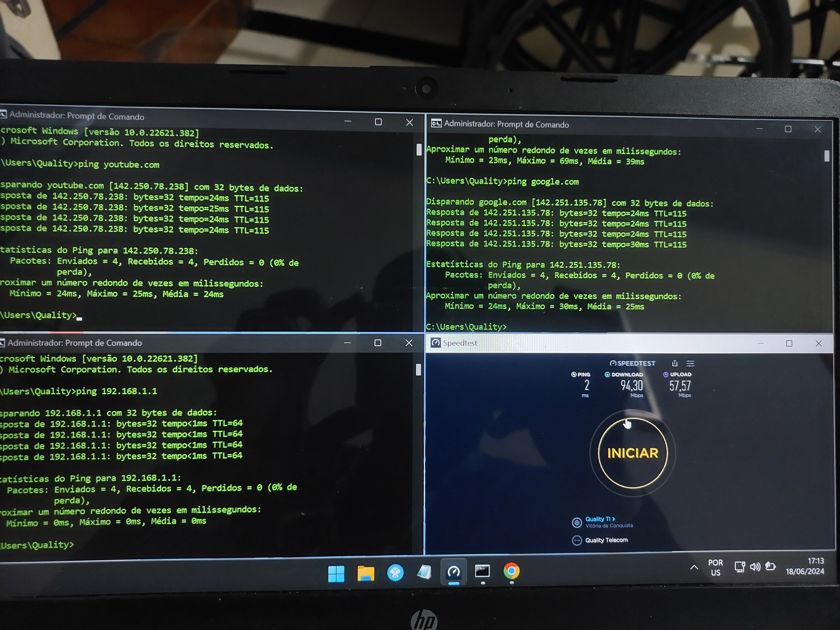Click the DOWNLOAD result indicator icon

pyautogui.click(x=607, y=374)
